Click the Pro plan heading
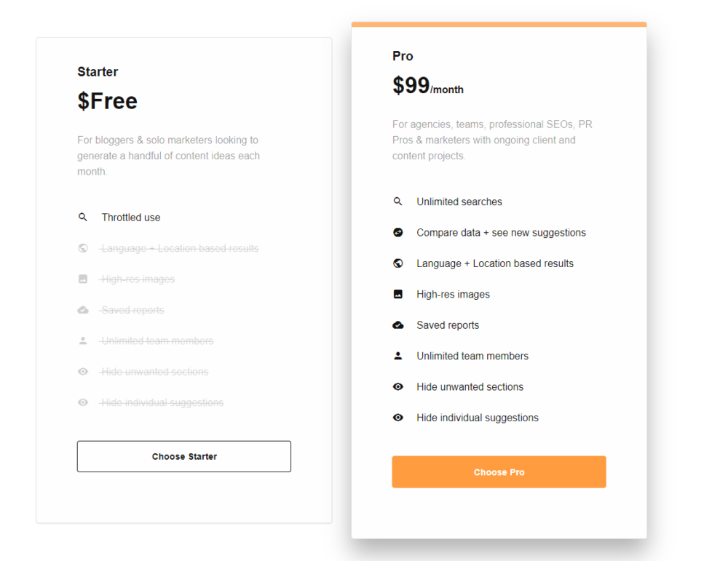The image size is (728, 561). pyautogui.click(x=403, y=56)
